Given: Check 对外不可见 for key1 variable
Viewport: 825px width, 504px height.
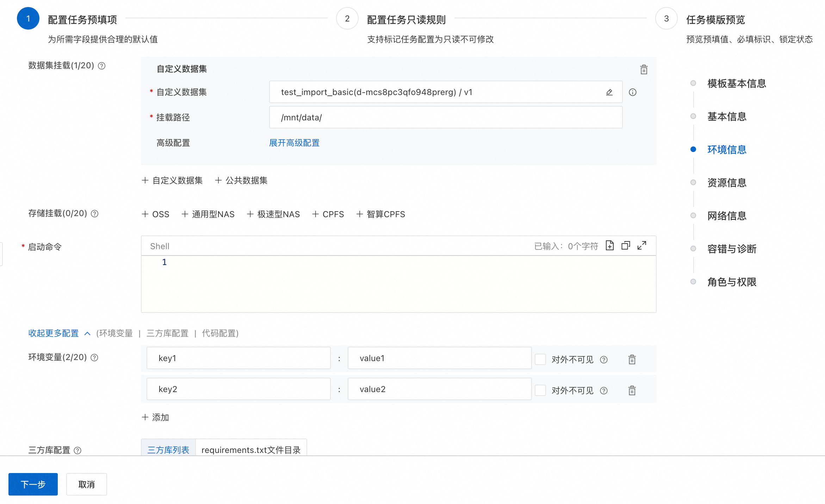Looking at the screenshot, I should coord(540,359).
